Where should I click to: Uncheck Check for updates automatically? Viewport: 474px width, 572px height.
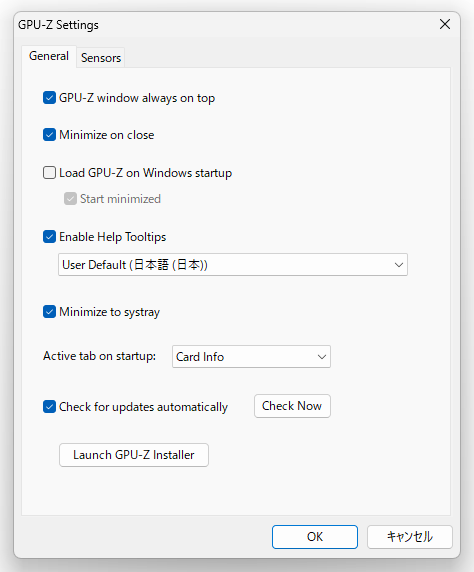coord(49,407)
